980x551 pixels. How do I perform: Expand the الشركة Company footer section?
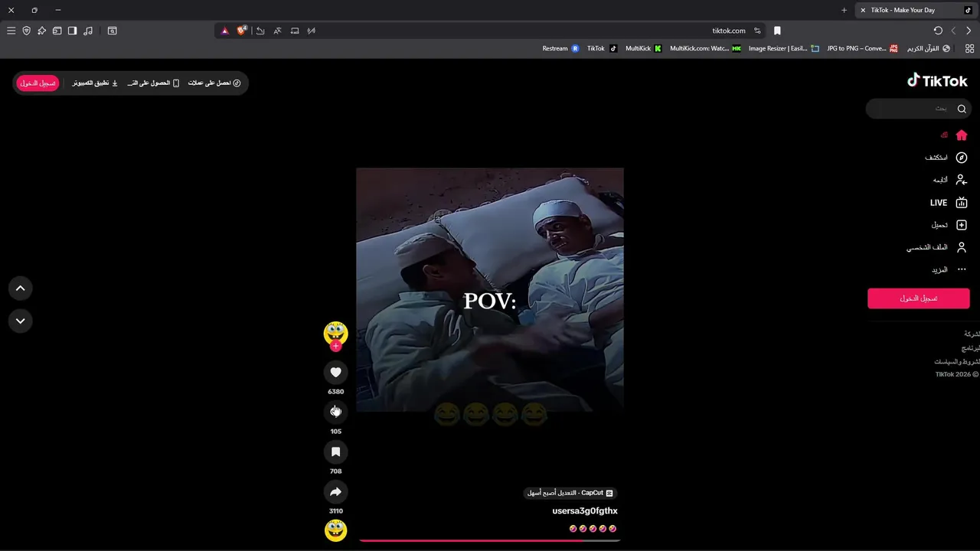pyautogui.click(x=972, y=334)
